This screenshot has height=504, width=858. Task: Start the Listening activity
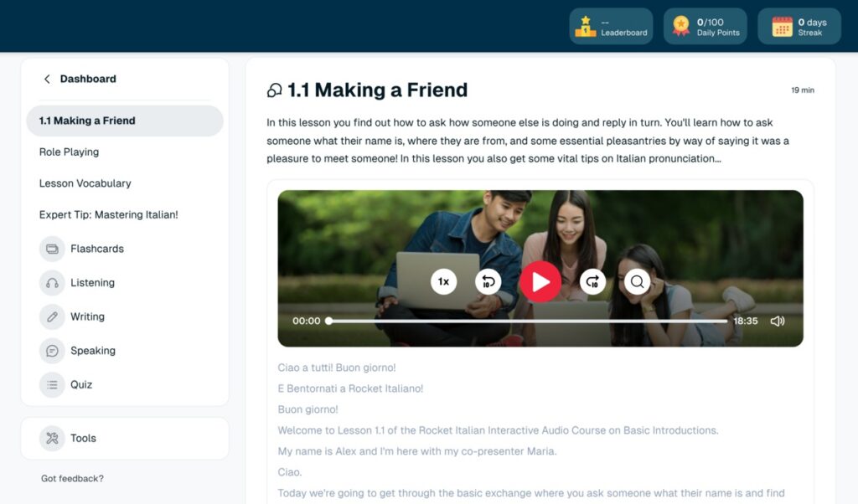click(x=92, y=283)
